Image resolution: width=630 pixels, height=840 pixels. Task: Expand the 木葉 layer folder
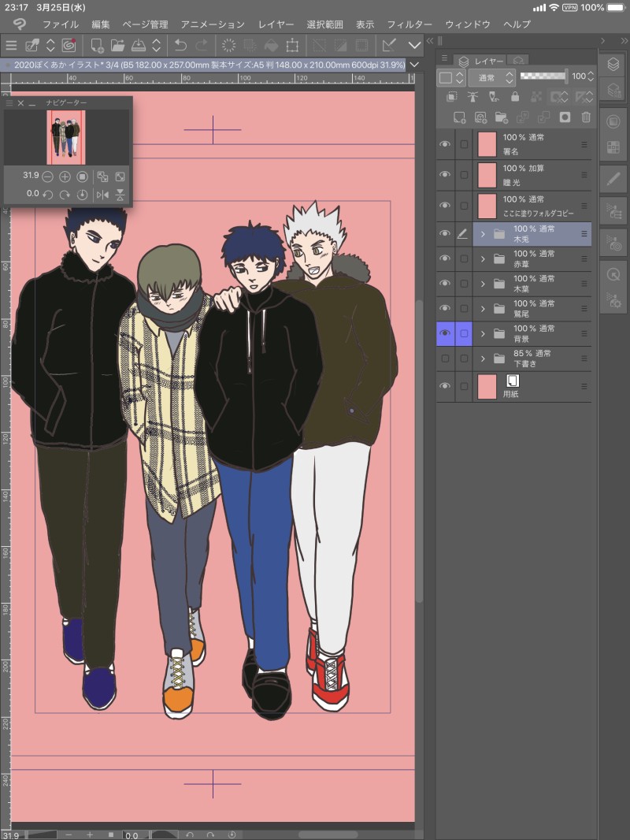pyautogui.click(x=483, y=284)
